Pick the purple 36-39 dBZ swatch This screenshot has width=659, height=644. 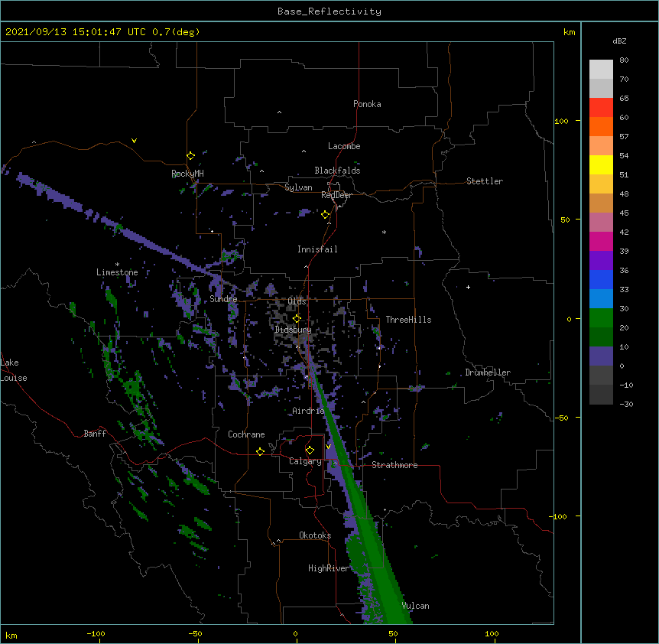point(601,261)
